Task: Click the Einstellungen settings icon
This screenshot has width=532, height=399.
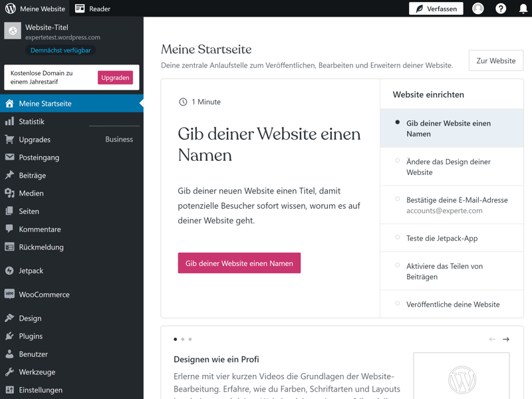Action: click(9, 390)
